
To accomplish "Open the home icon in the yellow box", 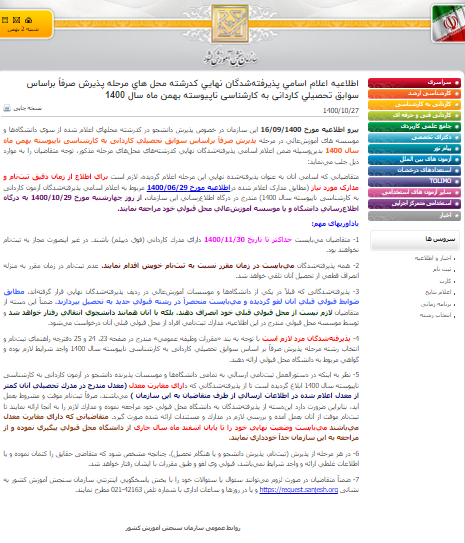I will pyautogui.click(x=28, y=20).
